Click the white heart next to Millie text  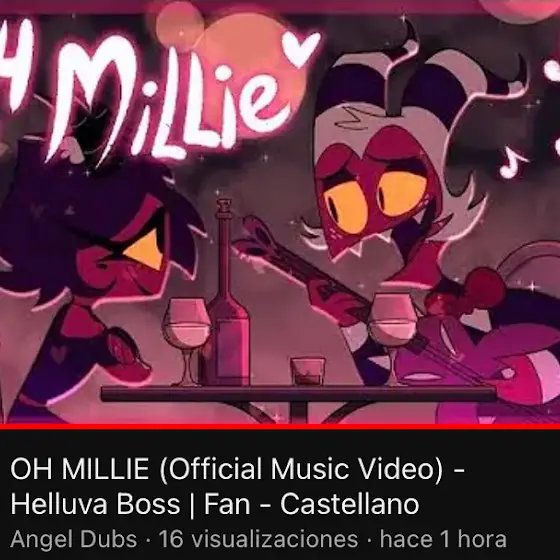301,49
